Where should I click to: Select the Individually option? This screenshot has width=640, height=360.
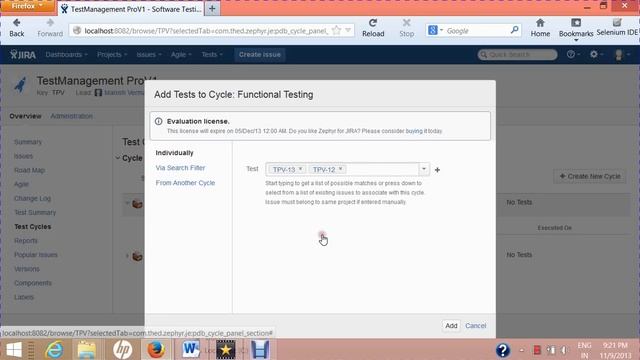coord(174,153)
